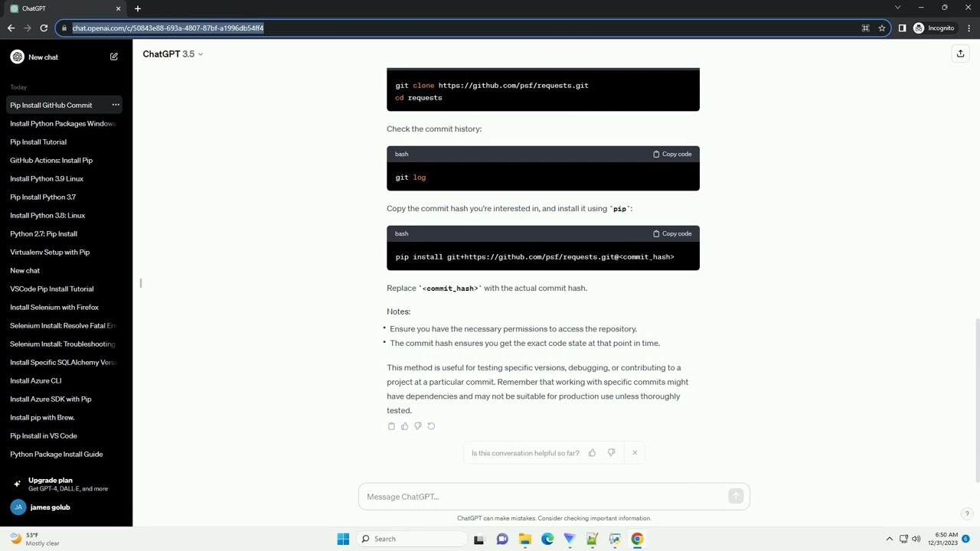Open the browser three-dot menu
Screen dimensions: 980x551
(x=969, y=28)
